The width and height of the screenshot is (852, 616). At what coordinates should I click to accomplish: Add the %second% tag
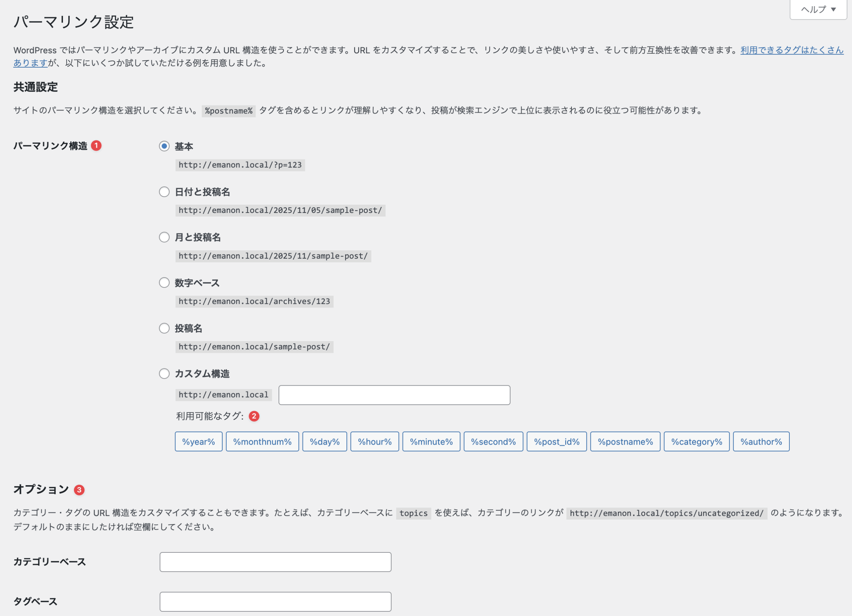tap(493, 442)
